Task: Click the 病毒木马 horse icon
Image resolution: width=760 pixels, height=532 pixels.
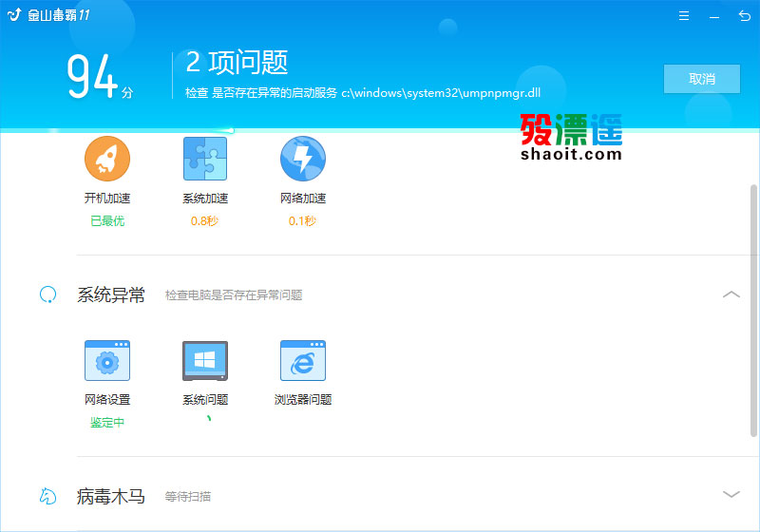Action: coord(47,496)
